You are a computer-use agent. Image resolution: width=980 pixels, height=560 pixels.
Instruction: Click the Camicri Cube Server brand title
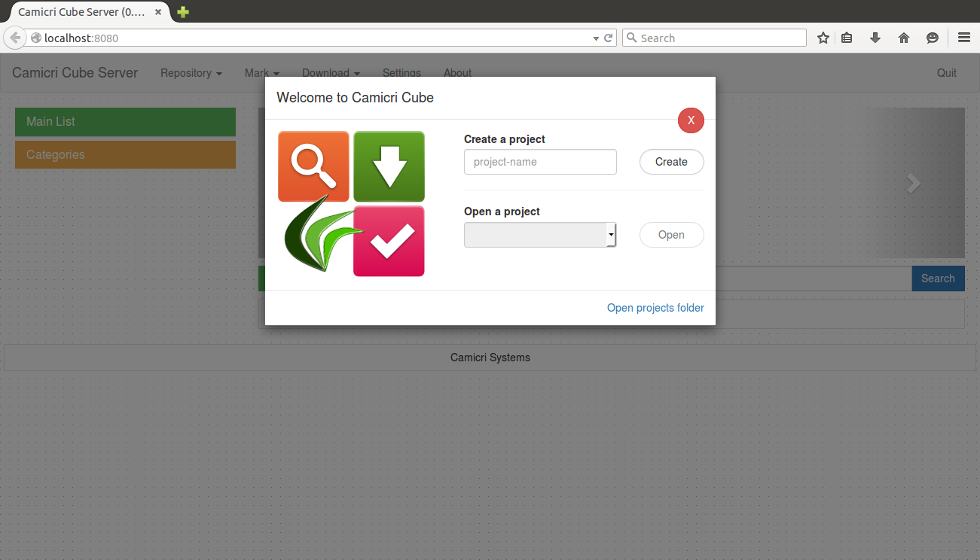[x=75, y=73]
